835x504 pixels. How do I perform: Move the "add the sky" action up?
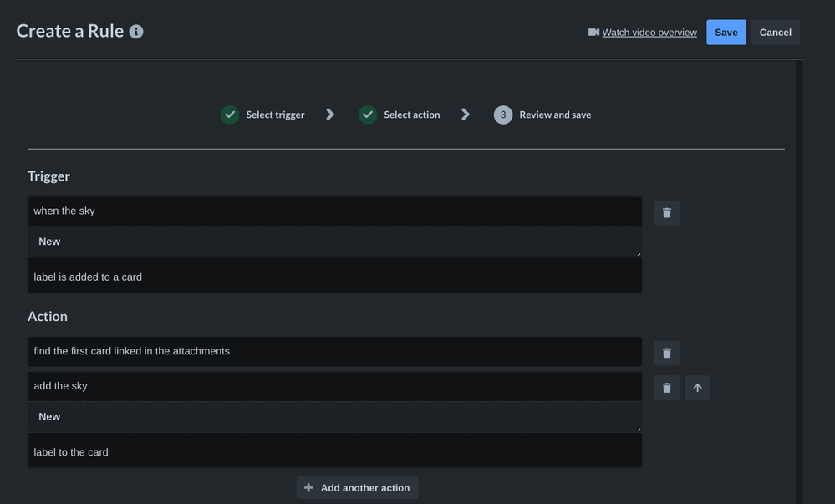697,387
